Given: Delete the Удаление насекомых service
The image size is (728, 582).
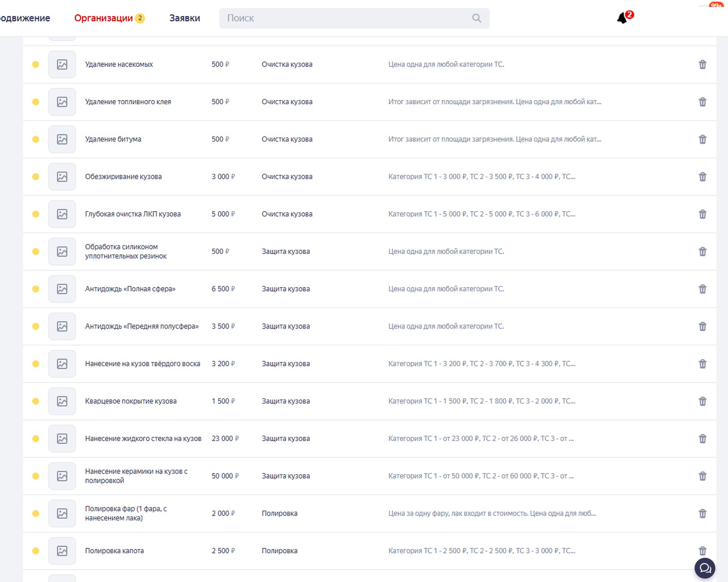Looking at the screenshot, I should coord(703,65).
